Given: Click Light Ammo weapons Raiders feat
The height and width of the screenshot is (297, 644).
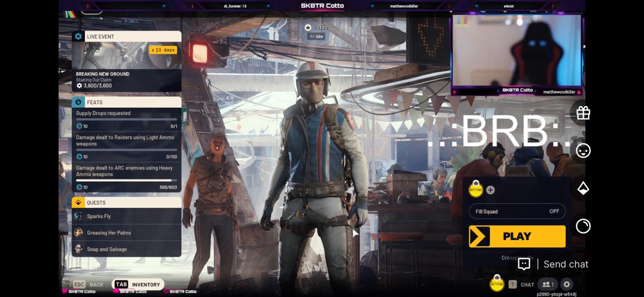Looking at the screenshot, I should [x=127, y=147].
